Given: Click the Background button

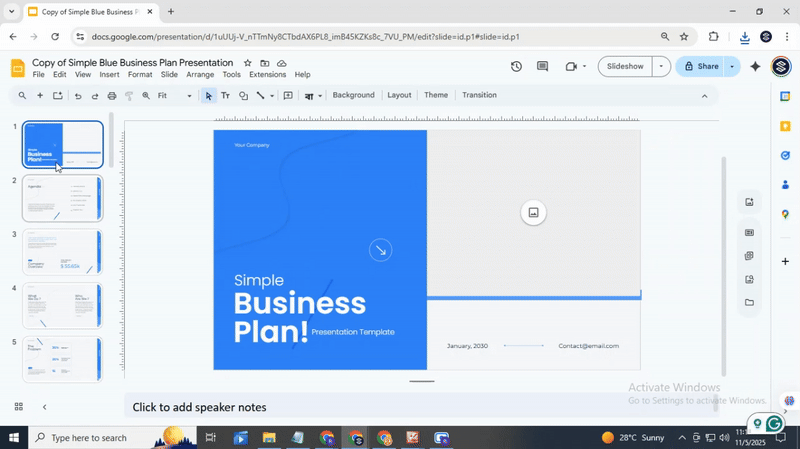Looking at the screenshot, I should click(353, 95).
